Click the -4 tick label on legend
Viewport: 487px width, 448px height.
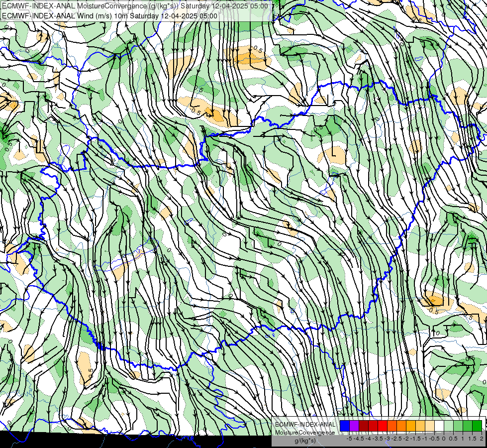pyautogui.click(x=368, y=439)
